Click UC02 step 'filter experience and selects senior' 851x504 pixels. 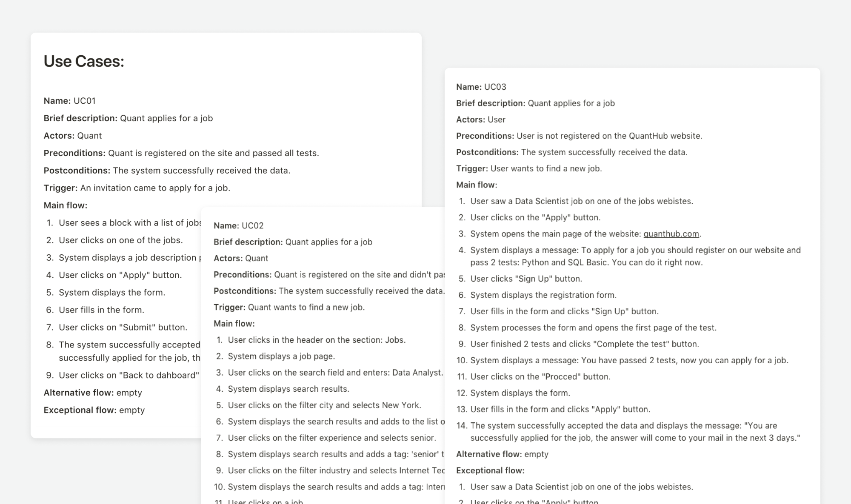[x=332, y=438]
